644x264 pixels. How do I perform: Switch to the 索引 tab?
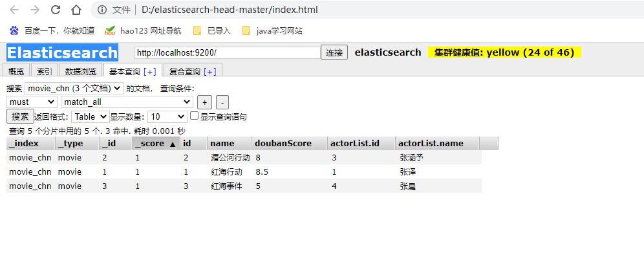point(45,71)
